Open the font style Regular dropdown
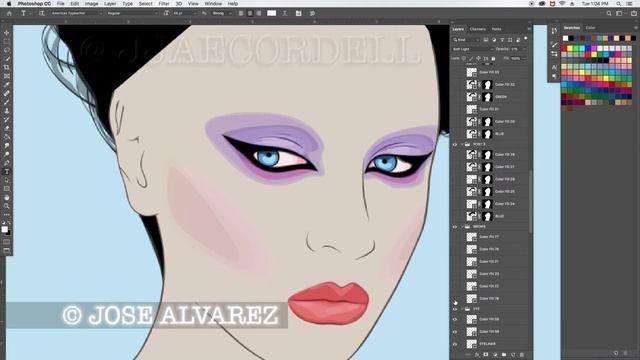Screen dimensions: 640x360 tap(132, 13)
